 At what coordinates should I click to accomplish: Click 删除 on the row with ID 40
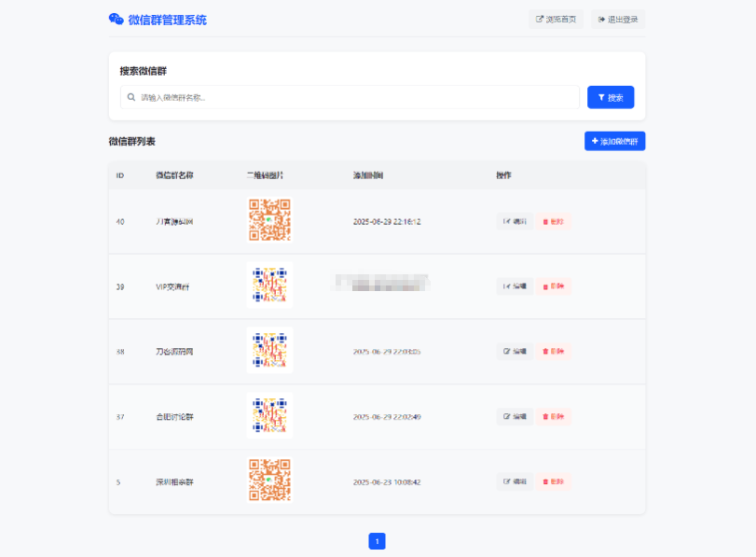tap(554, 221)
